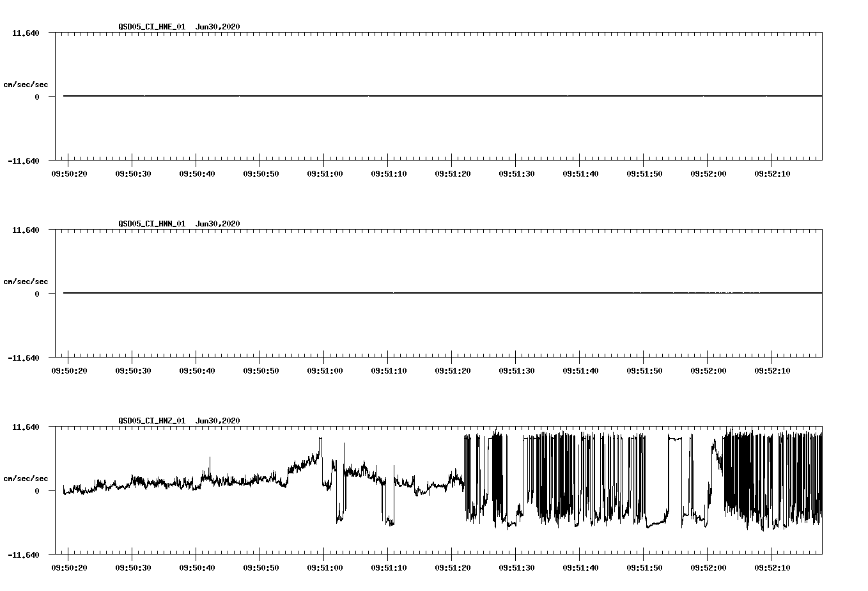Image resolution: width=868 pixels, height=591 pixels.
Task: Click the 11.640 upper limit on the HNN plot
Action: click(26, 230)
